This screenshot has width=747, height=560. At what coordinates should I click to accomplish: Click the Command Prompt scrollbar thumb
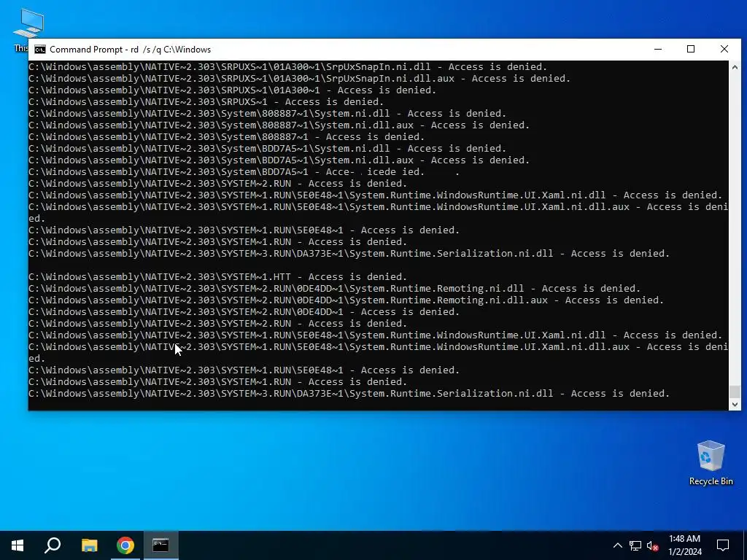pyautogui.click(x=735, y=392)
